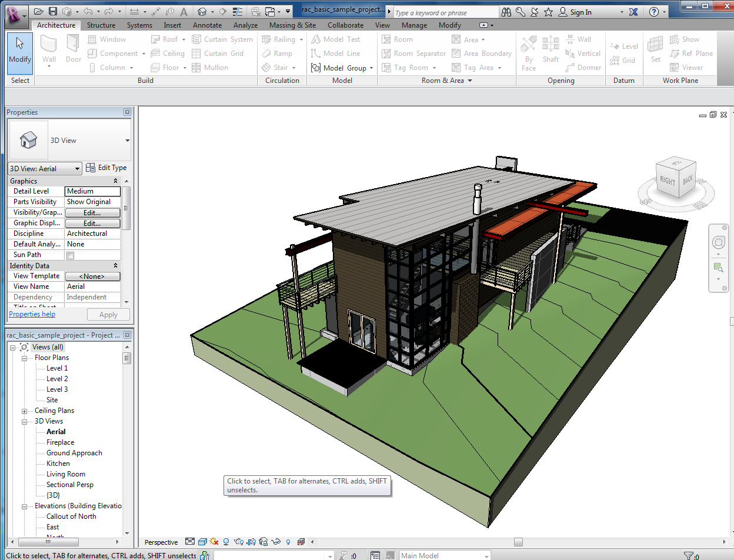Click the Visual Style cube icon
734x560 pixels.
pyautogui.click(x=202, y=542)
